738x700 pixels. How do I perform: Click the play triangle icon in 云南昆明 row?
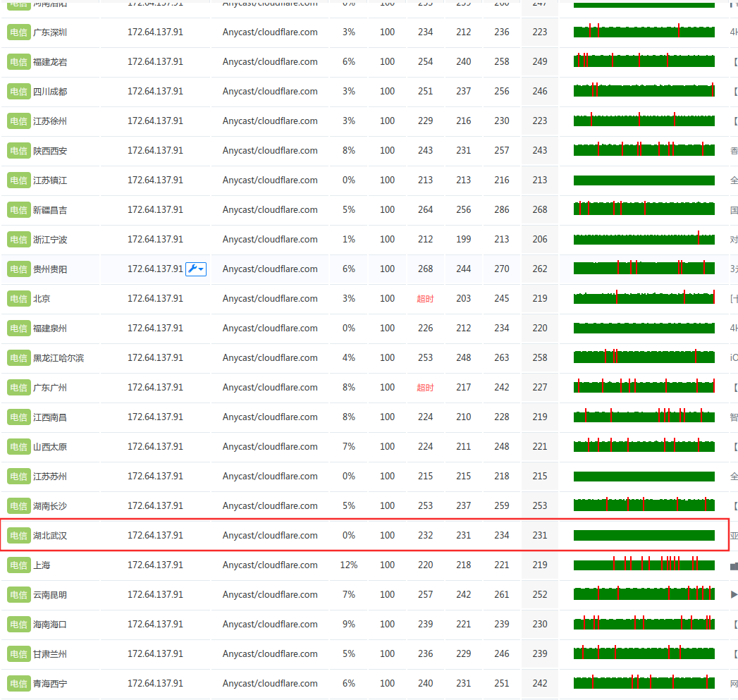click(x=733, y=594)
